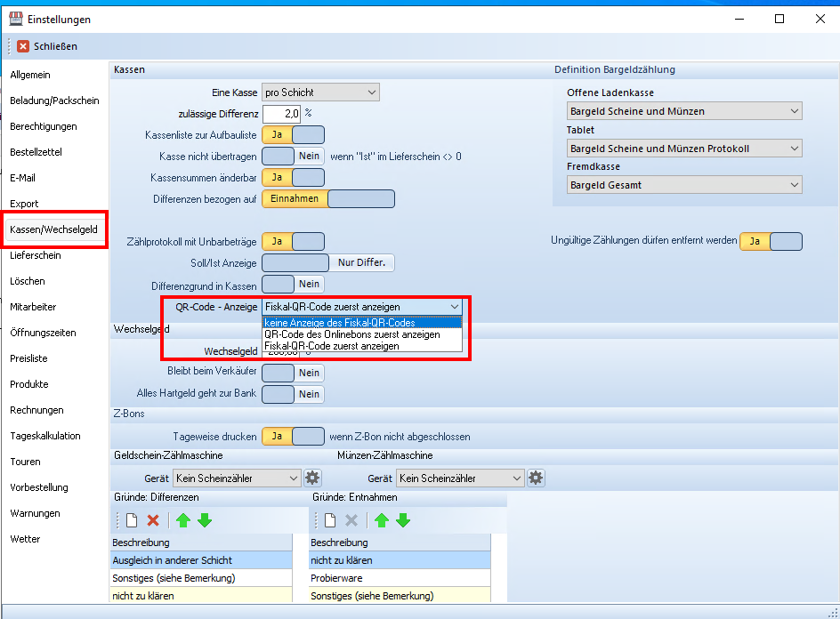Toggle the Differenzen bezogen auf Einnahmen slider
This screenshot has width=840, height=619.
click(327, 199)
